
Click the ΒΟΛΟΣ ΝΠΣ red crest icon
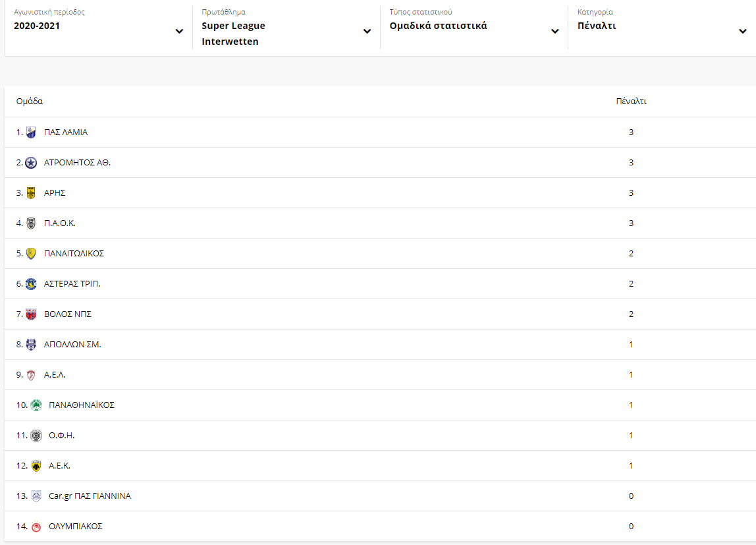point(31,314)
